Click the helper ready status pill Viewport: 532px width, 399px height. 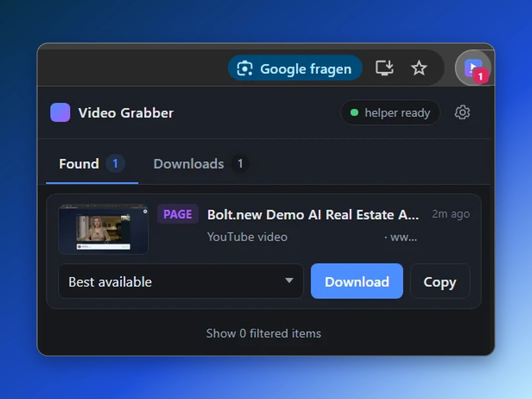pos(390,113)
